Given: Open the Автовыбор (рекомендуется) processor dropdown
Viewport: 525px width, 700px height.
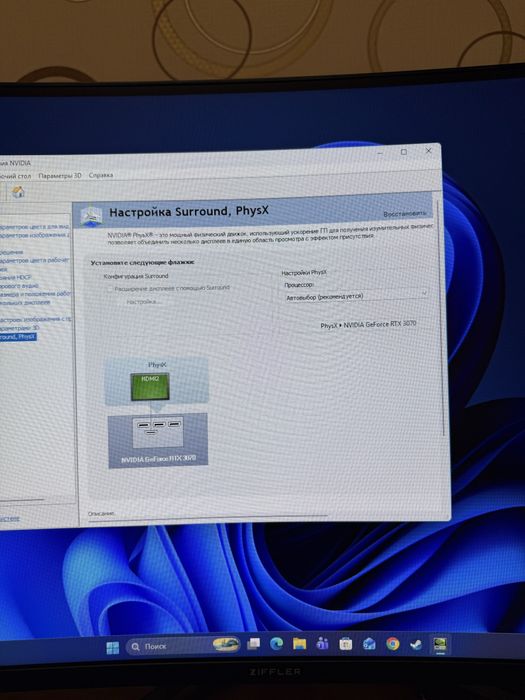Looking at the screenshot, I should pyautogui.click(x=356, y=296).
